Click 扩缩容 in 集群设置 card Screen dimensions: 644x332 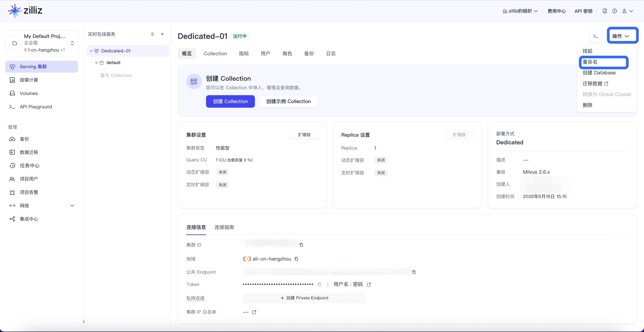pyautogui.click(x=304, y=135)
